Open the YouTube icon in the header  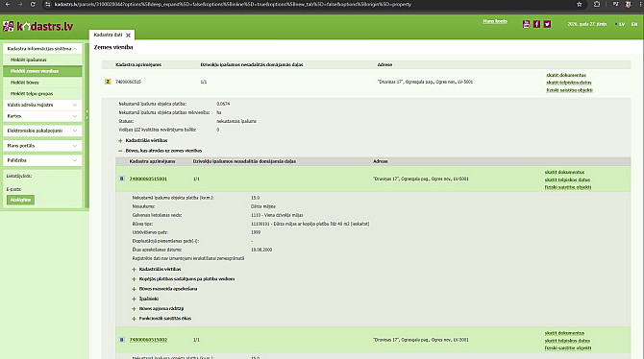click(x=526, y=24)
